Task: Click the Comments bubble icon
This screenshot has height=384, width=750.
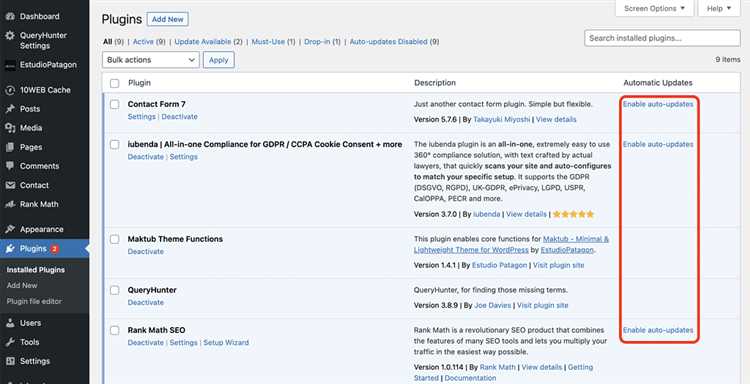Action: (10, 166)
